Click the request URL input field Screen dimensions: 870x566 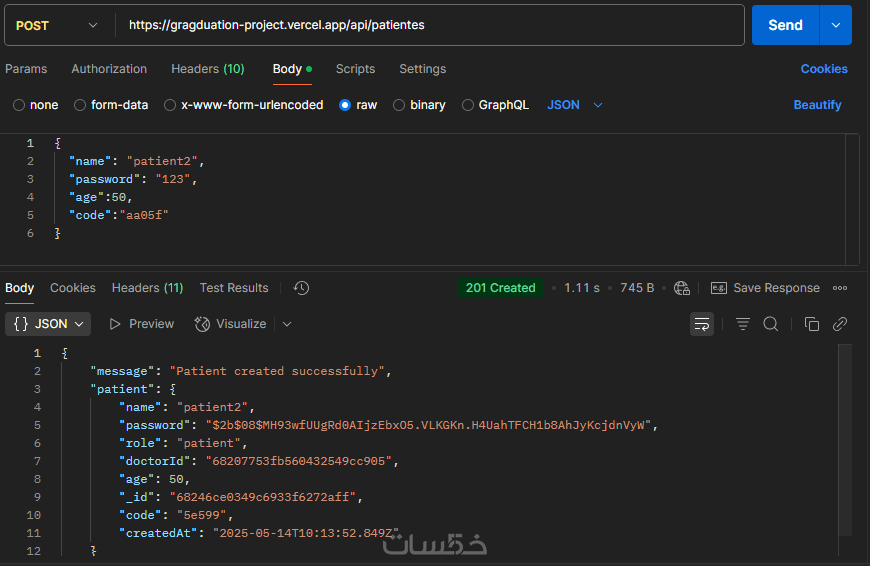tap(430, 25)
